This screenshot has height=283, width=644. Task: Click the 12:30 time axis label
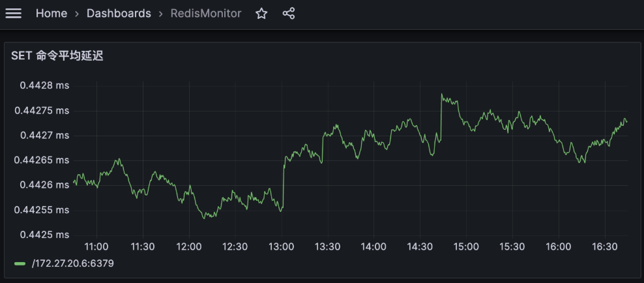point(235,247)
